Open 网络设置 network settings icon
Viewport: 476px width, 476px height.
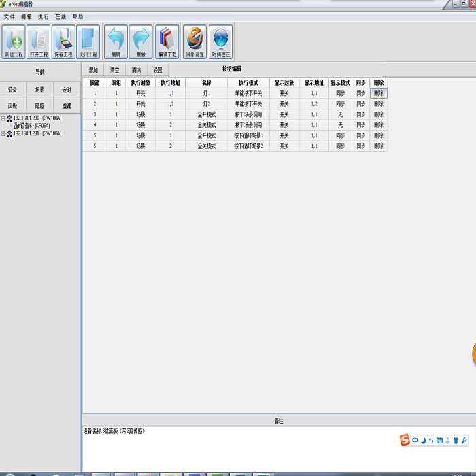(194, 42)
